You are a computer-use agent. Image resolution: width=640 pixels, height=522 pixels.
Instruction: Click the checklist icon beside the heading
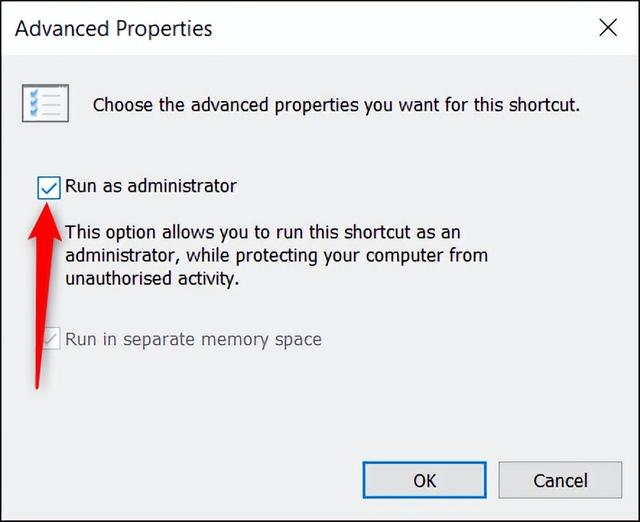coord(45,103)
